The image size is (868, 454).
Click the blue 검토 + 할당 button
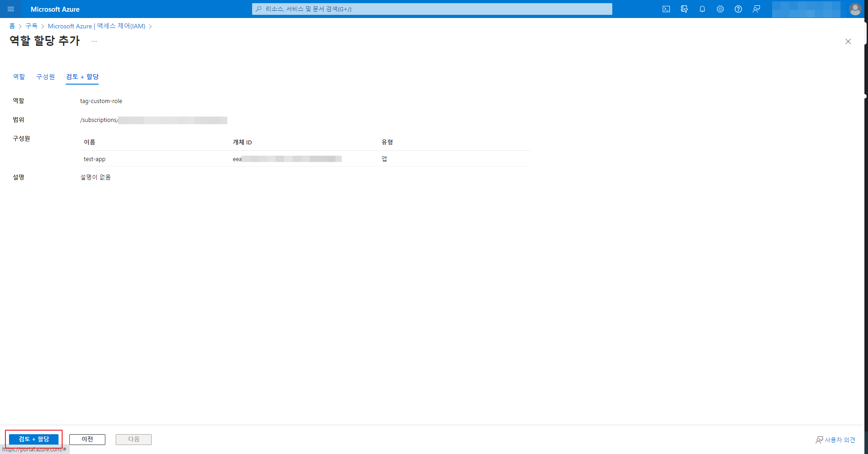pyautogui.click(x=34, y=439)
